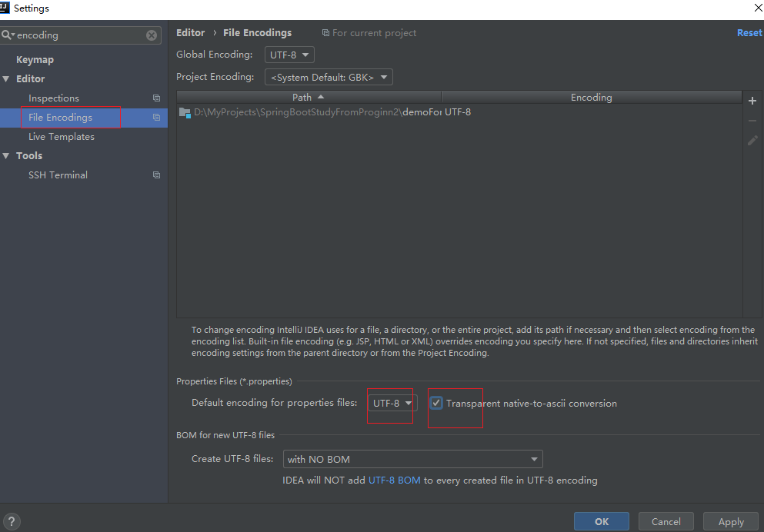Click the Reset link
This screenshot has height=532, width=764.
click(749, 32)
